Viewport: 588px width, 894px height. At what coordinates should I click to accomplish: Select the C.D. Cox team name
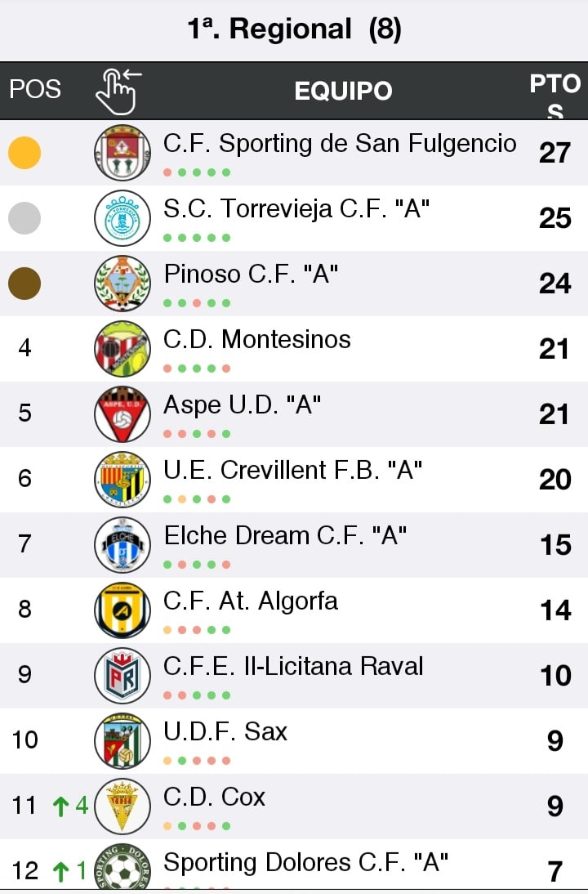tap(214, 797)
